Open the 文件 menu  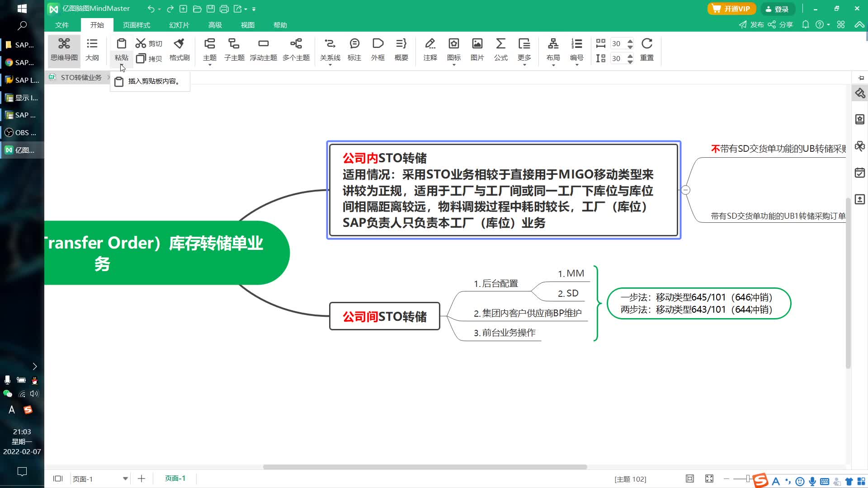point(62,25)
